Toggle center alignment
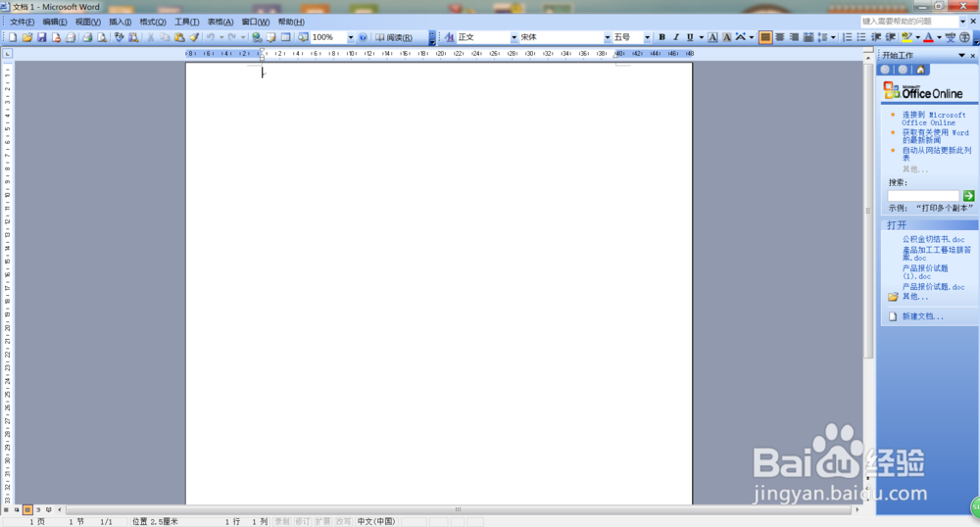 (x=780, y=37)
